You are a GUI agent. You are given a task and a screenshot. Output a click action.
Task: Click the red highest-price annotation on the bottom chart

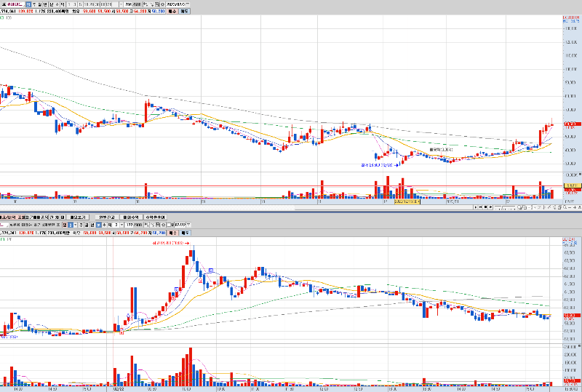[x=171, y=243]
